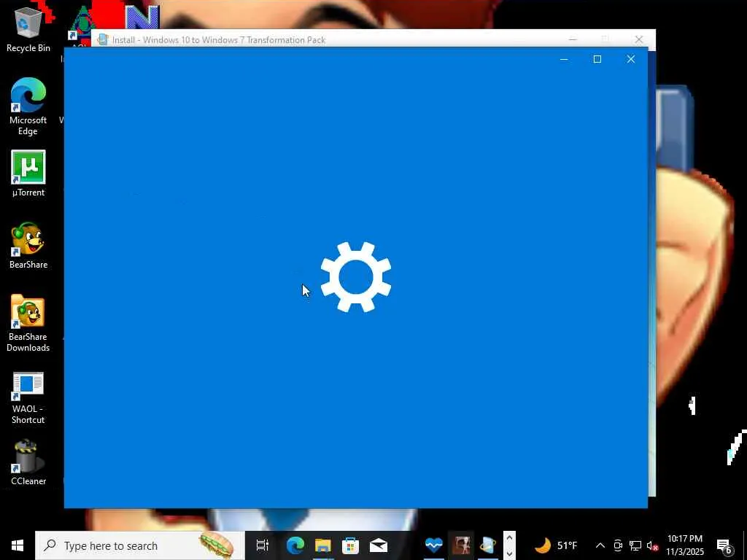Select the BearShare desktop shortcut
The image size is (747, 560).
pos(28,245)
